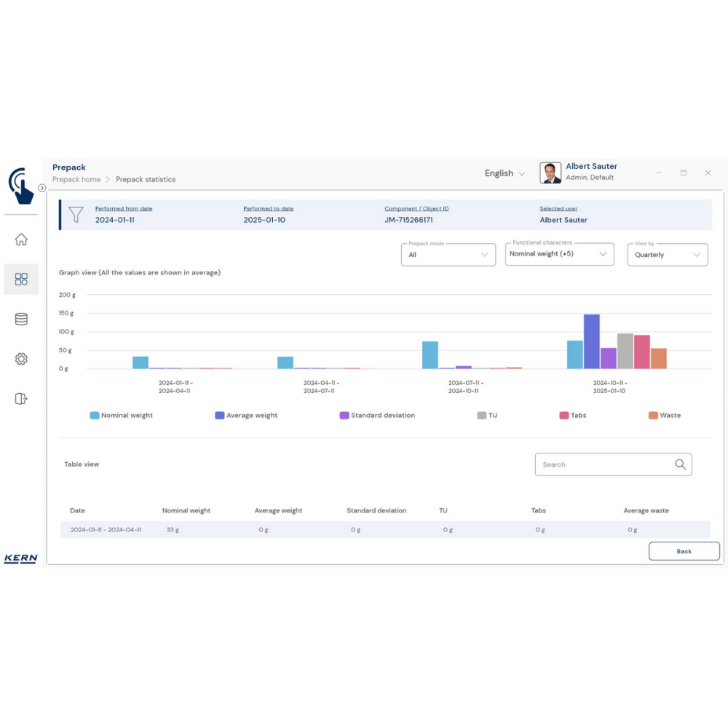The height and width of the screenshot is (728, 728).
Task: Click the Back button
Action: tap(684, 551)
